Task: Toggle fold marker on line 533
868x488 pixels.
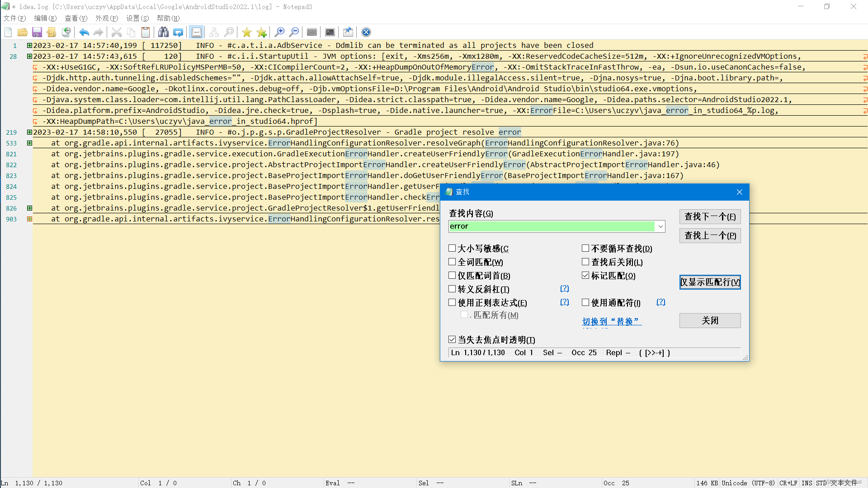Action: 29,143
